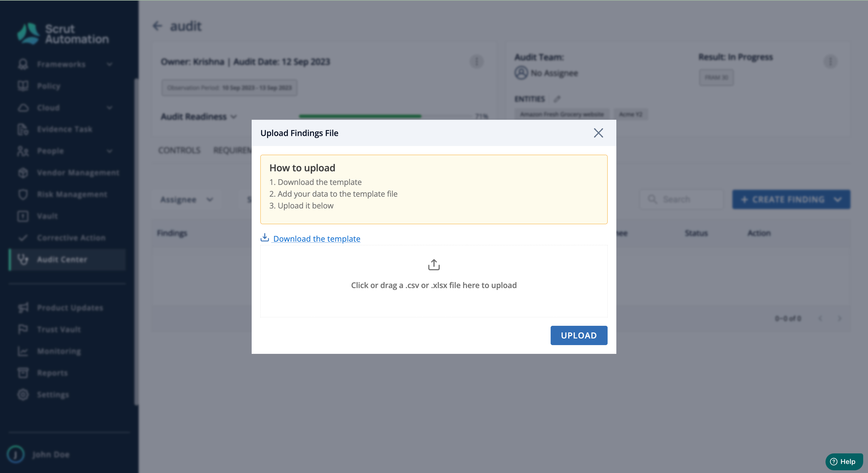Click the Observation Period date chip
The height and width of the screenshot is (473, 868).
pyautogui.click(x=229, y=88)
